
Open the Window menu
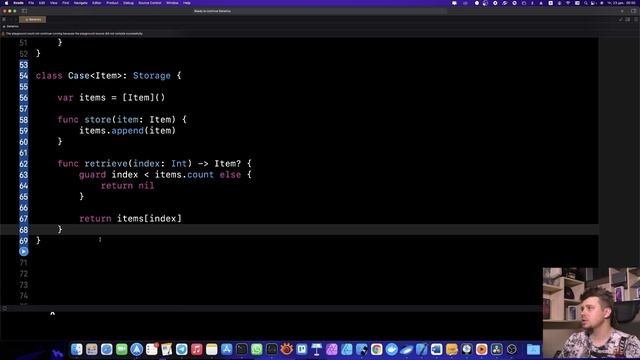[x=172, y=3]
